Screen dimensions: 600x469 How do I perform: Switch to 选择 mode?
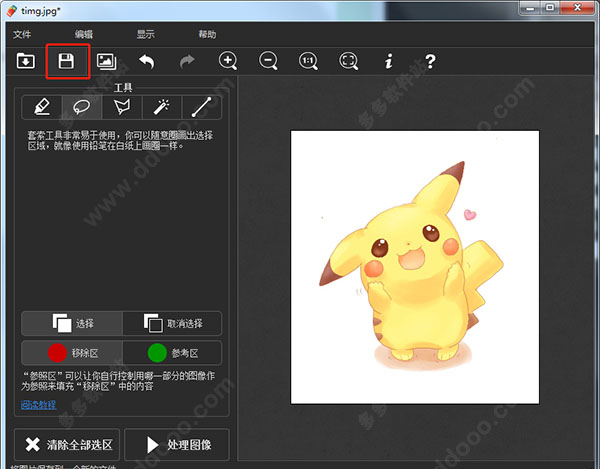72,323
